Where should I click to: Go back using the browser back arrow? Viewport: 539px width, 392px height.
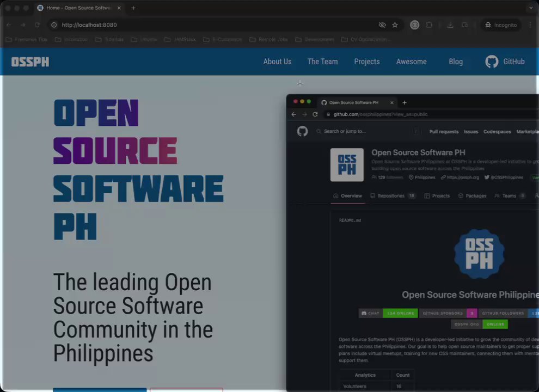(x=9, y=24)
